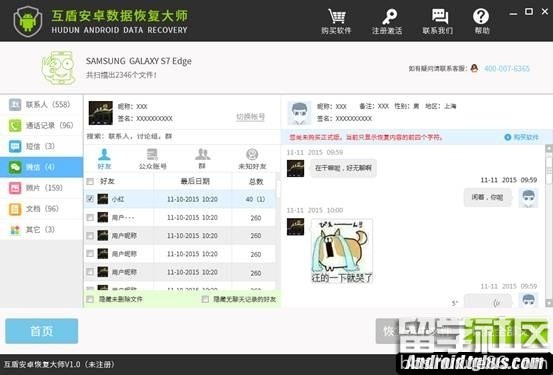Select 联系人 (558) in the sidebar
This screenshot has height=375, width=553.
point(42,105)
